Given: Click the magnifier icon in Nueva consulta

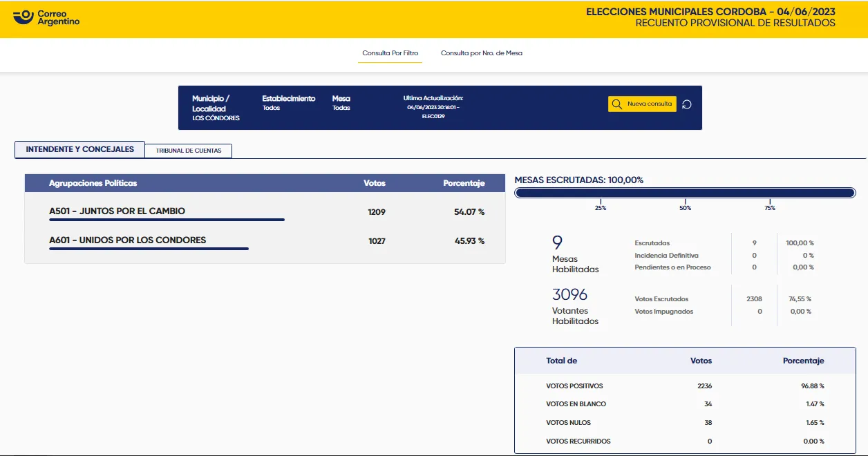Looking at the screenshot, I should pos(617,104).
